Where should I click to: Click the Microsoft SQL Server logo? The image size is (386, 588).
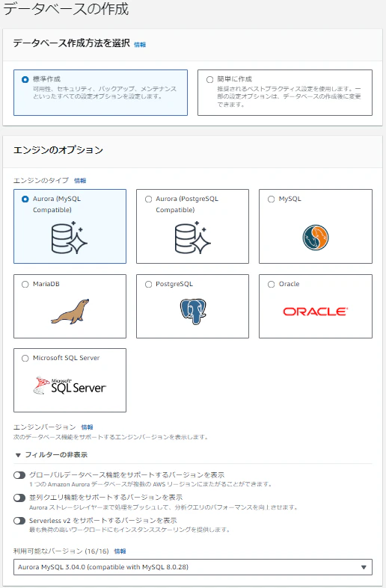point(70,386)
